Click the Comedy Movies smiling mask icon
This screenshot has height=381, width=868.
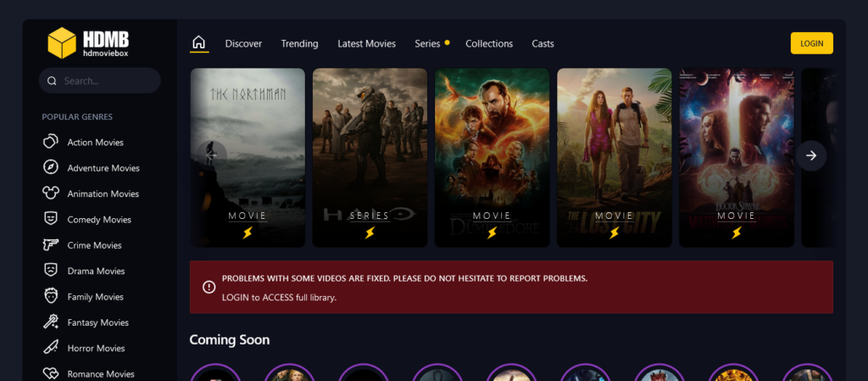(x=50, y=219)
